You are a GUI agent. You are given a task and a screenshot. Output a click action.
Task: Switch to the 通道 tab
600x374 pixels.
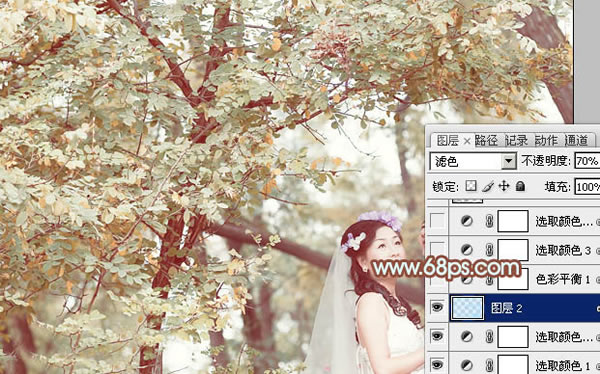click(576, 140)
